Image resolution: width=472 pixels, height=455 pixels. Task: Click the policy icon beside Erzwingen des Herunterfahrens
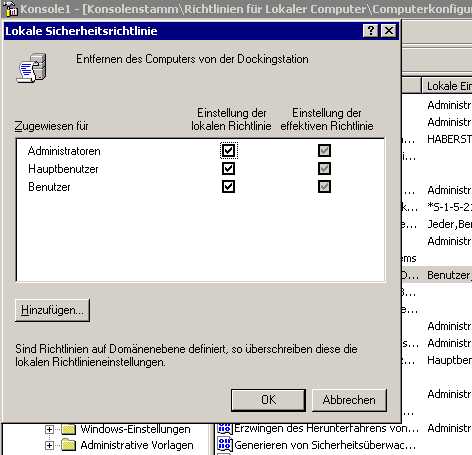click(225, 428)
